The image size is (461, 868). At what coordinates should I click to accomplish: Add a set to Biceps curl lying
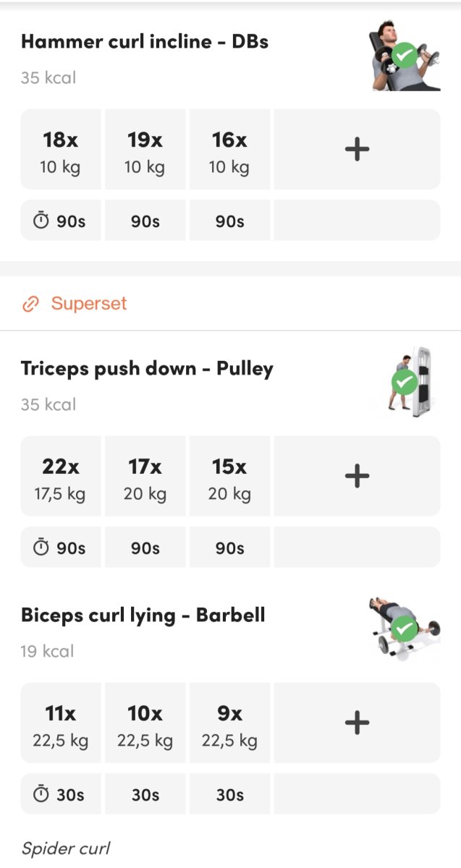tap(357, 723)
